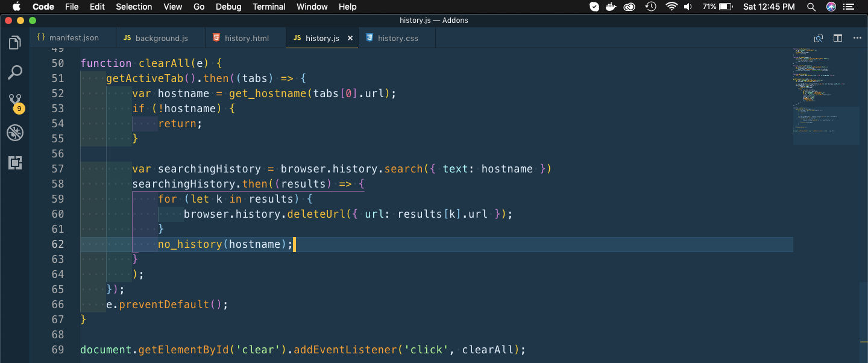Launch Siri from the menu bar
Screen dimensions: 868x363
[831, 7]
